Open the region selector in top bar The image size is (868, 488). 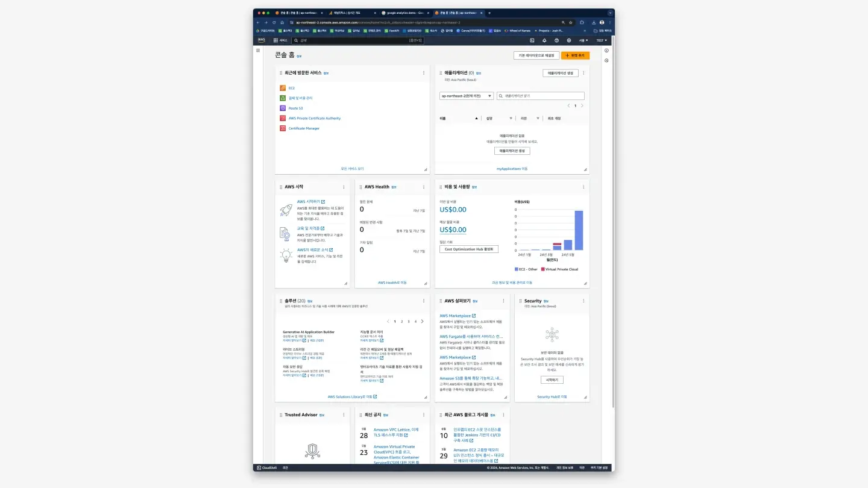583,40
